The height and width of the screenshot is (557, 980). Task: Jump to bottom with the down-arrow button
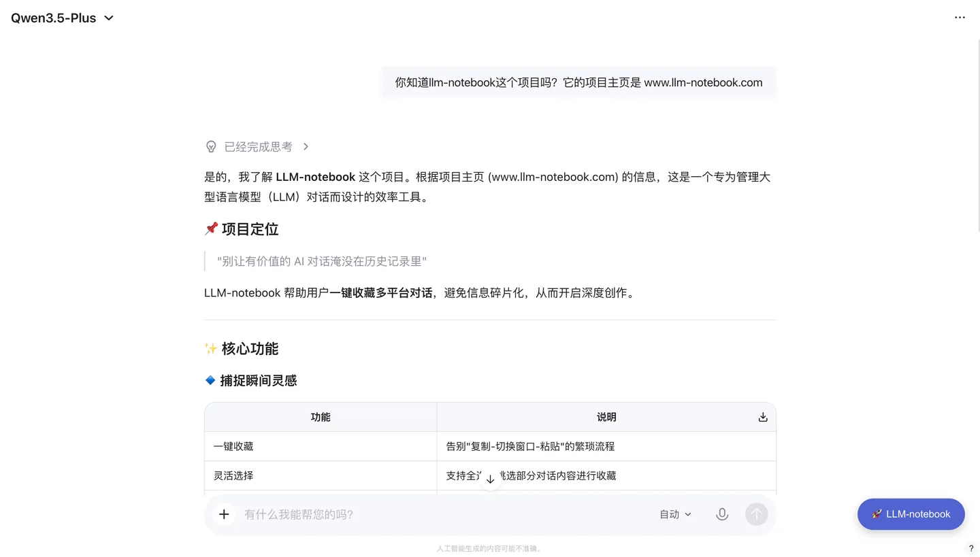[490, 479]
